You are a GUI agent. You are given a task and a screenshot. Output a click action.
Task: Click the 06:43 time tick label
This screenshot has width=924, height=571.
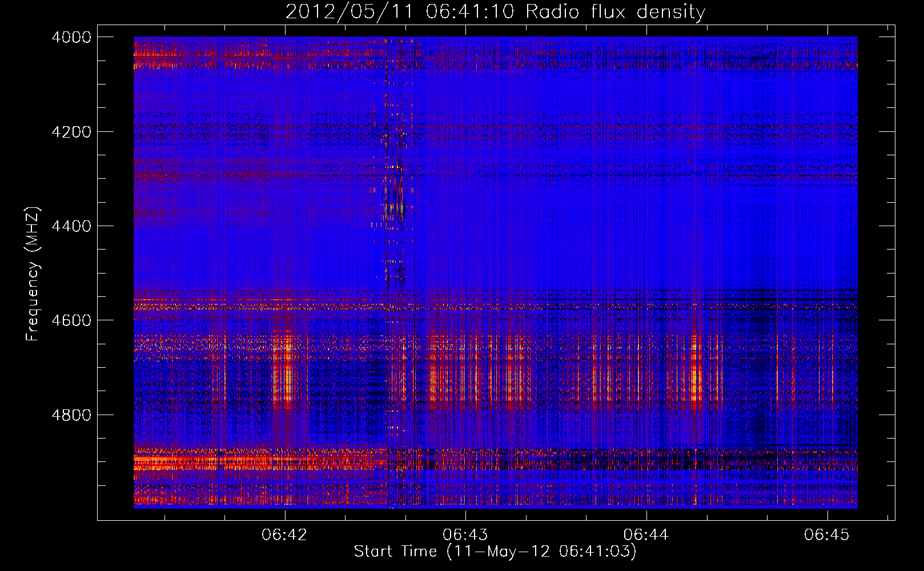point(465,534)
